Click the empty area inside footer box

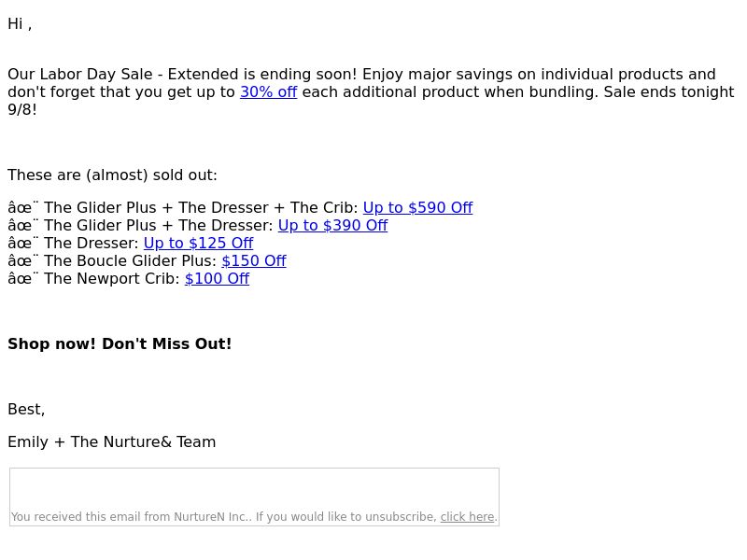[254, 488]
